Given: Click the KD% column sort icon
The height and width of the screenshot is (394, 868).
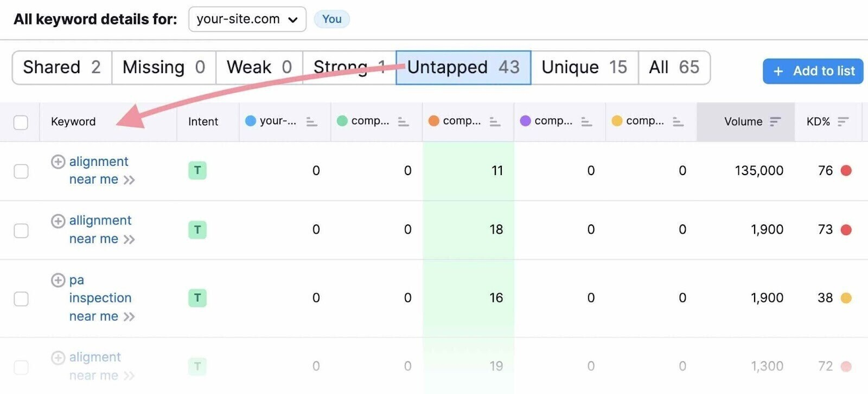Looking at the screenshot, I should 843,121.
